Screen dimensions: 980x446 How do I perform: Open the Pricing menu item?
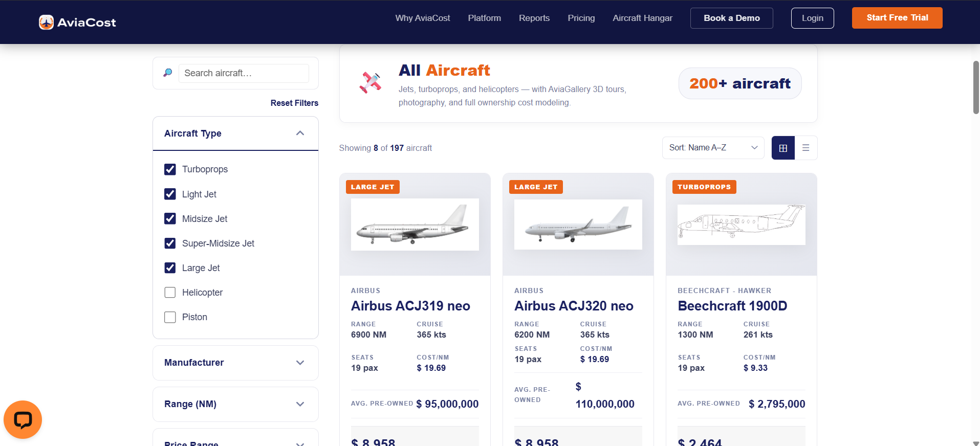581,18
